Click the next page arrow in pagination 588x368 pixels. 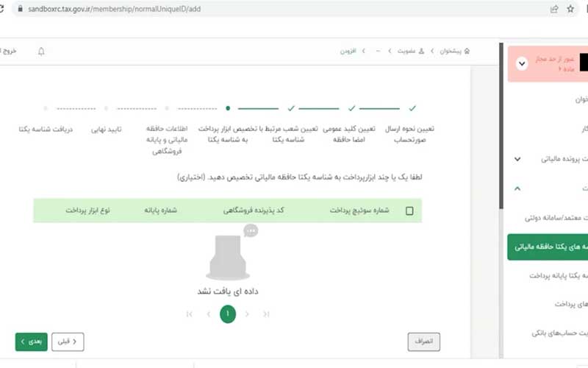click(209, 314)
